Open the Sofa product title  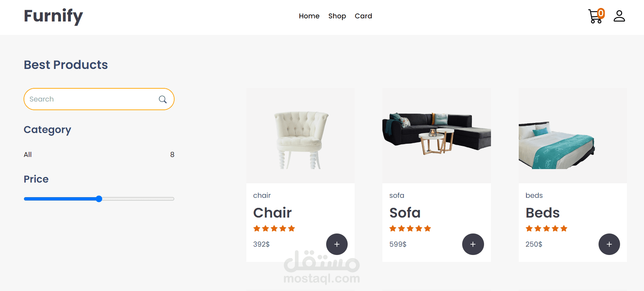[x=405, y=213]
